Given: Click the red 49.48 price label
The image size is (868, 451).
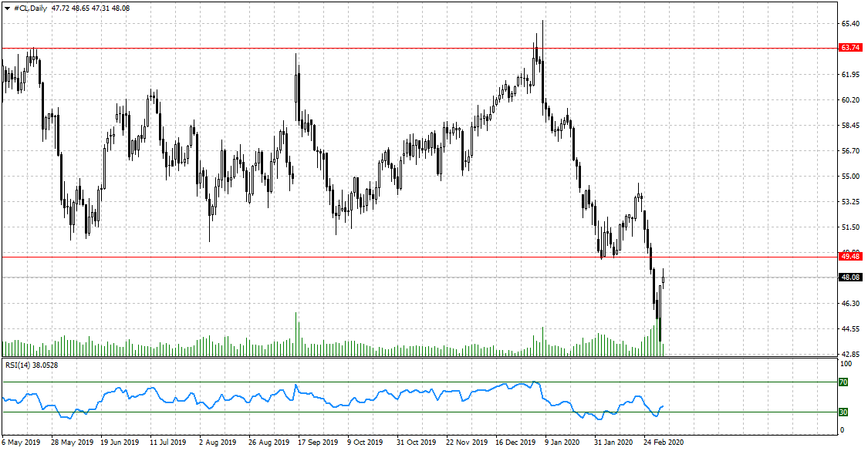Looking at the screenshot, I should click(850, 256).
